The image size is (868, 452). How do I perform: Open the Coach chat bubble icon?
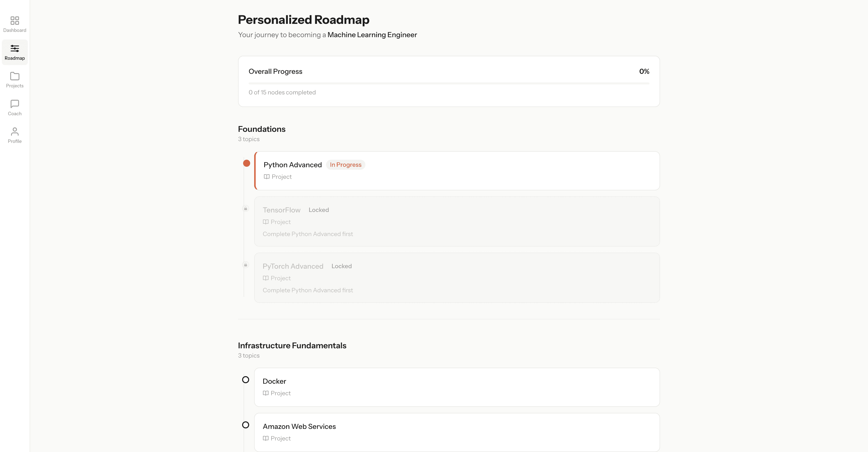[x=15, y=104]
